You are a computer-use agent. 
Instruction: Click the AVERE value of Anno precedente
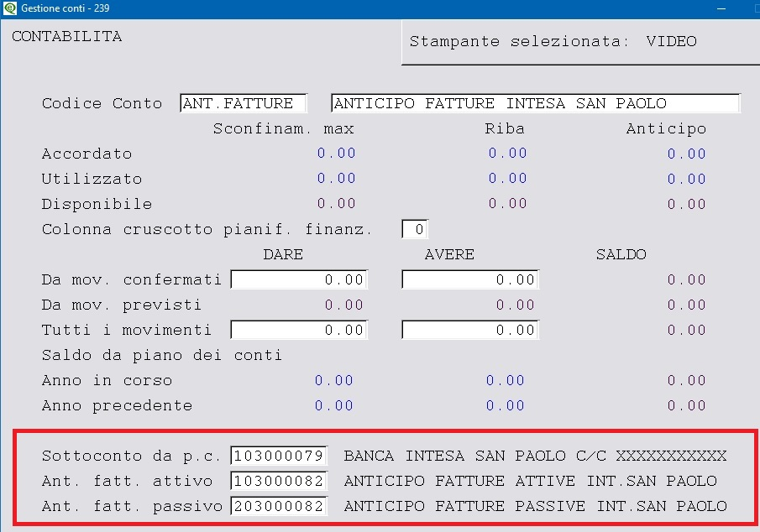505,405
